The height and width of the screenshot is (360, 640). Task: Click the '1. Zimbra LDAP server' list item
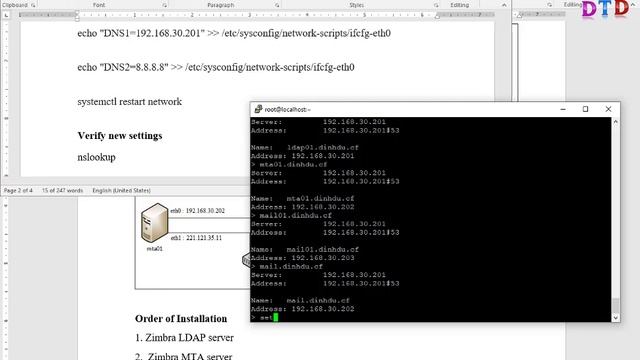click(x=184, y=338)
